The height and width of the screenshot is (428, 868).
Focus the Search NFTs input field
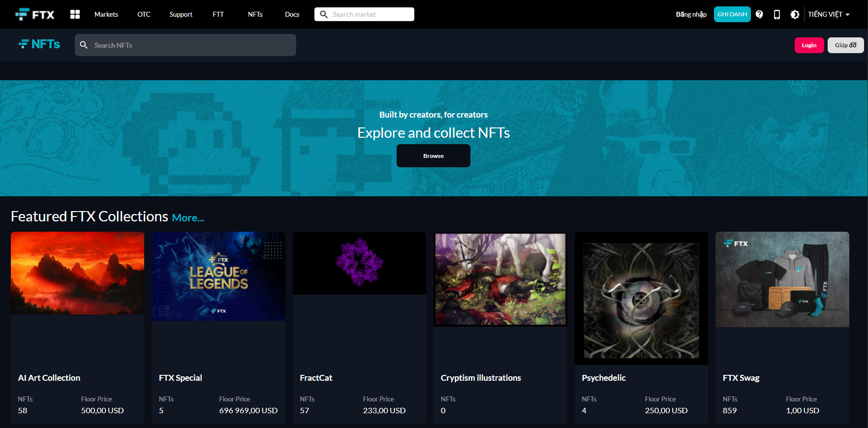coord(186,45)
